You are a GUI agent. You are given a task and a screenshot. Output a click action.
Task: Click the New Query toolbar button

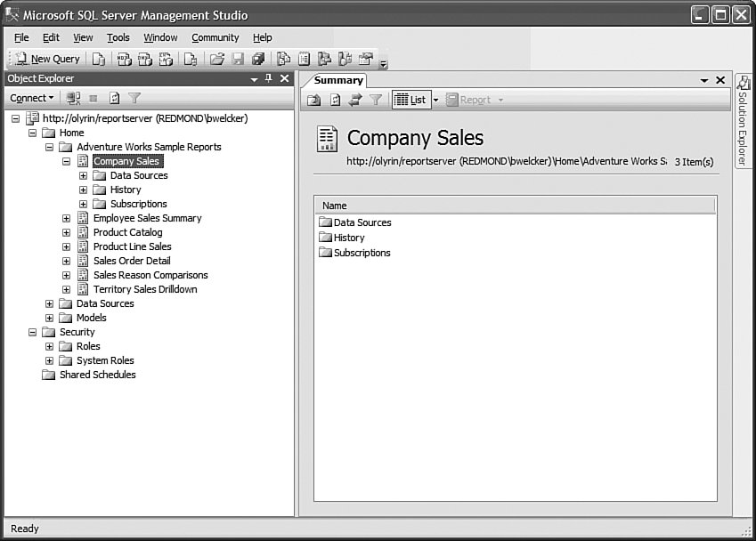47,59
